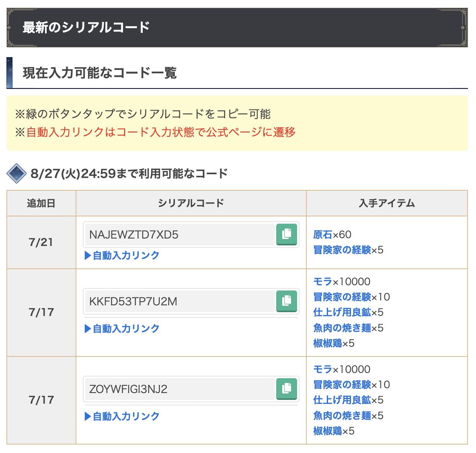This screenshot has width=476, height=453.
Task: Click the 入手アイテム column header
Action: (x=387, y=203)
